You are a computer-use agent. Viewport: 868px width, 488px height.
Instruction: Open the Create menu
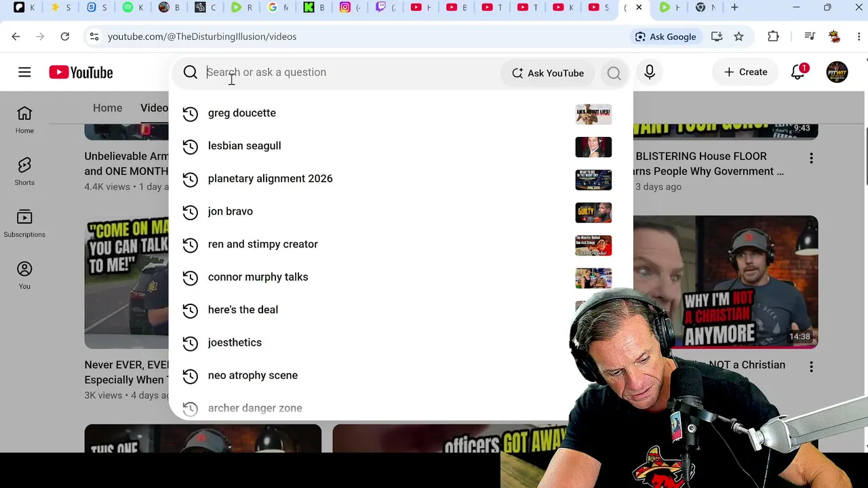(745, 73)
